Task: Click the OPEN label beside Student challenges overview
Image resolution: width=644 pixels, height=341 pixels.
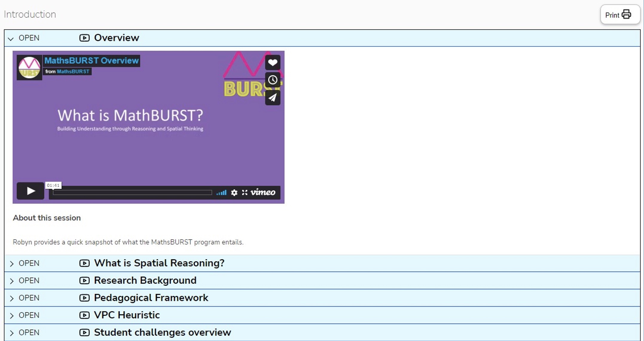Action: pyautogui.click(x=29, y=333)
